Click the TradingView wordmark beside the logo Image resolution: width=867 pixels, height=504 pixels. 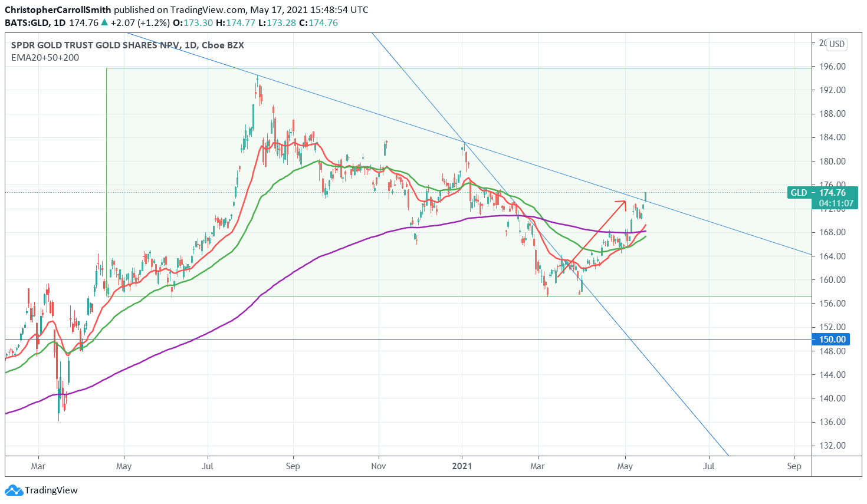pos(51,490)
